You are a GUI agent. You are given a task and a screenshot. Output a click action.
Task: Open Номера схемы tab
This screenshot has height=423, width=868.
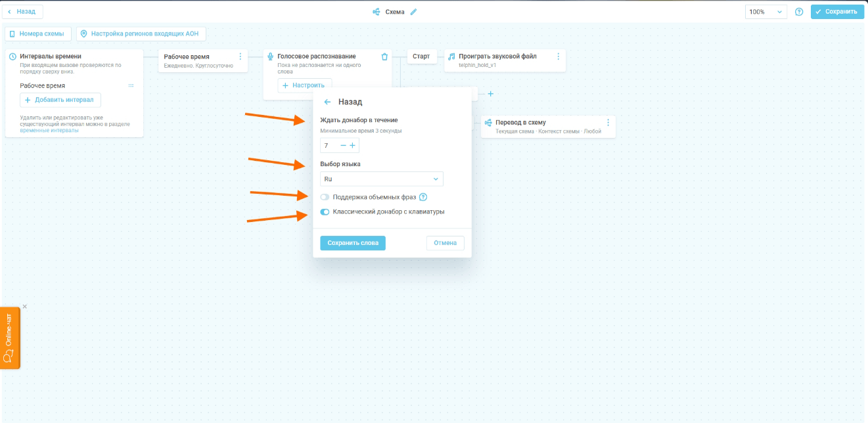pyautogui.click(x=38, y=33)
